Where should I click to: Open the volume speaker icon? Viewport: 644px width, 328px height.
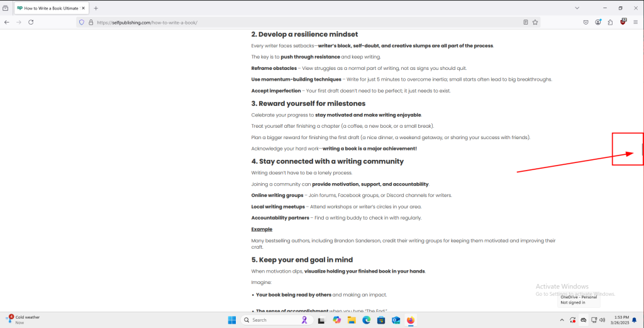coord(602,320)
